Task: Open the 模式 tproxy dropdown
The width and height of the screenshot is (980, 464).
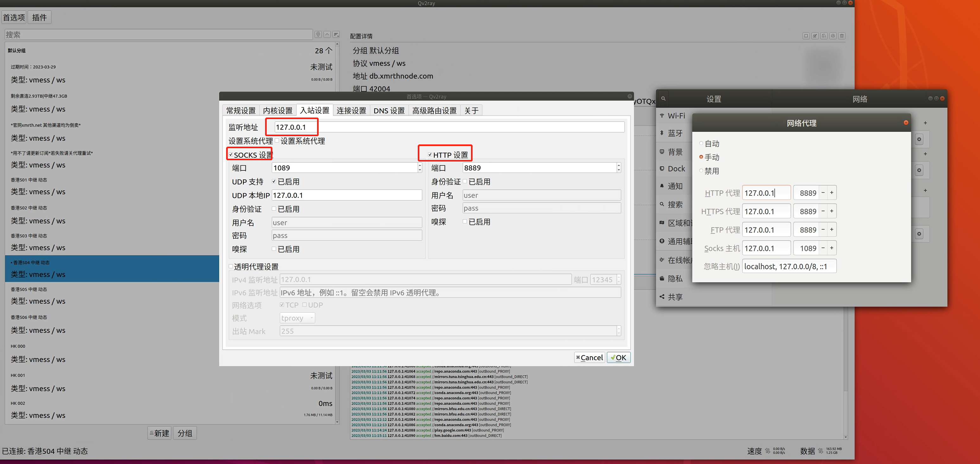Action: coord(297,318)
